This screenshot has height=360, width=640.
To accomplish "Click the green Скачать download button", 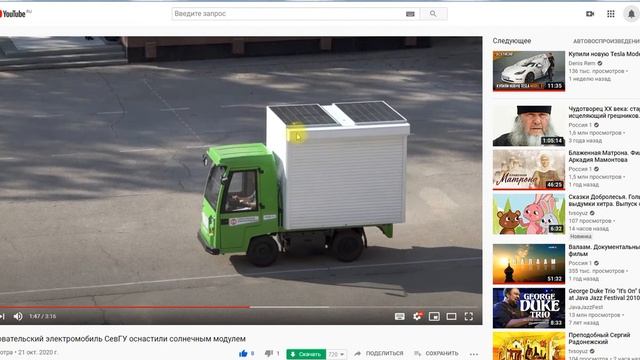I will [x=306, y=354].
